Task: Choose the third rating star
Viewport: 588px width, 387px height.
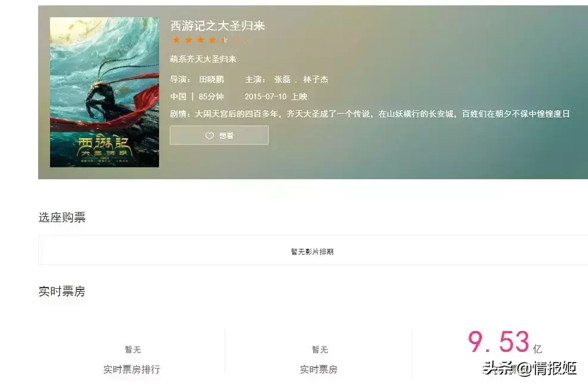Action: point(200,40)
